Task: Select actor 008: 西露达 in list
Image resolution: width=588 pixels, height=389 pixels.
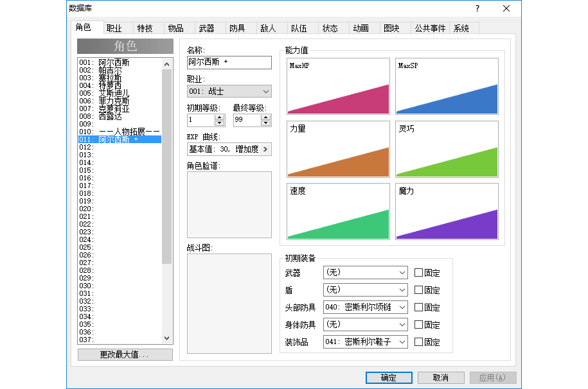Action: coord(120,116)
